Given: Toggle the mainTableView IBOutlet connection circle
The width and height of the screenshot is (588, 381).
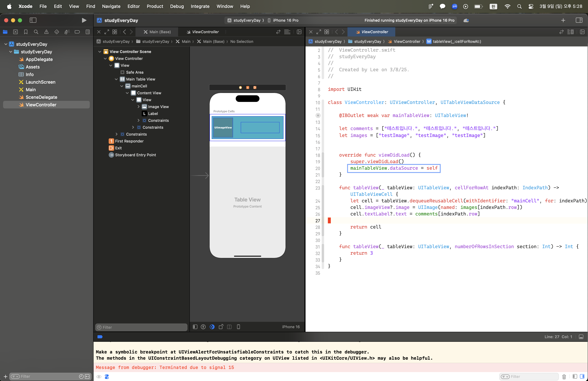Looking at the screenshot, I should point(318,115).
